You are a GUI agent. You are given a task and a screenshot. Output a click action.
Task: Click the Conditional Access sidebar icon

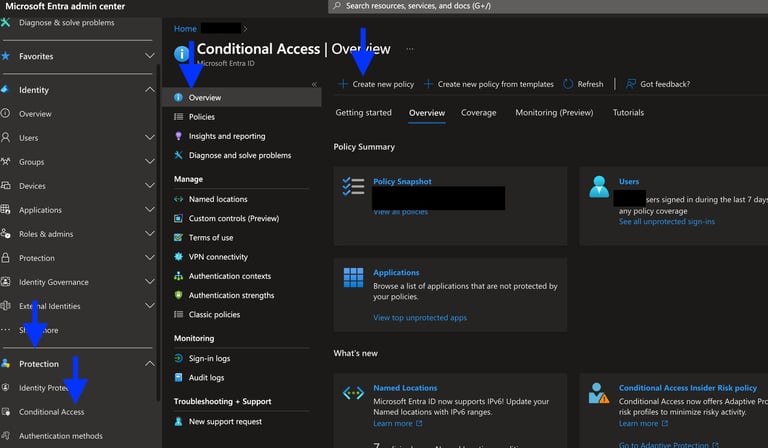5,412
